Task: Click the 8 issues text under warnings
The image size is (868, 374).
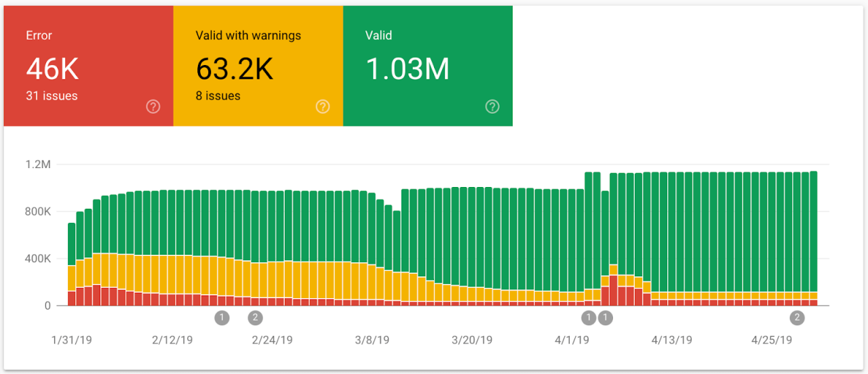Action: (x=218, y=96)
